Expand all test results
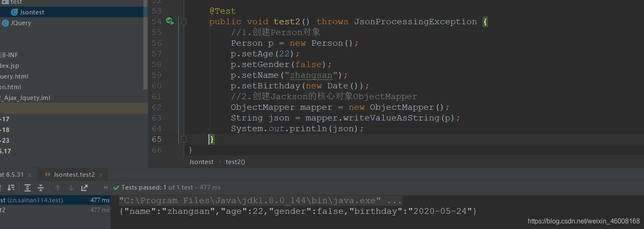 [28, 187]
